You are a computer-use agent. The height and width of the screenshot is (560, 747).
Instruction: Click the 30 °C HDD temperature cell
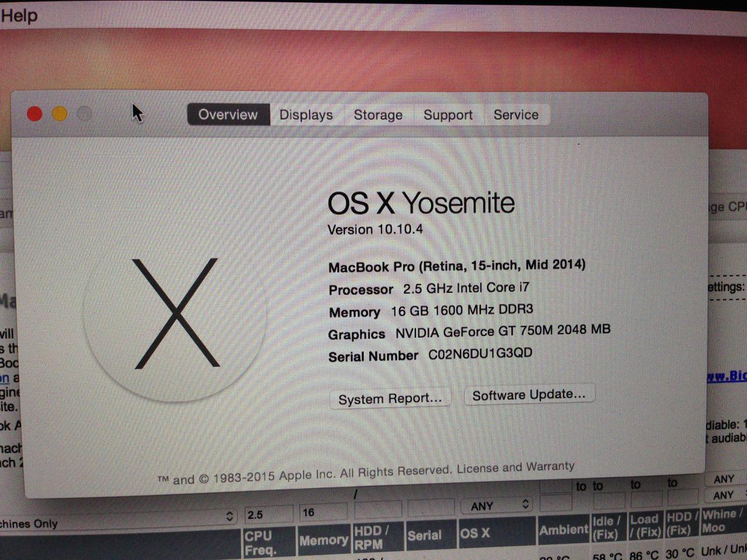coord(681,552)
